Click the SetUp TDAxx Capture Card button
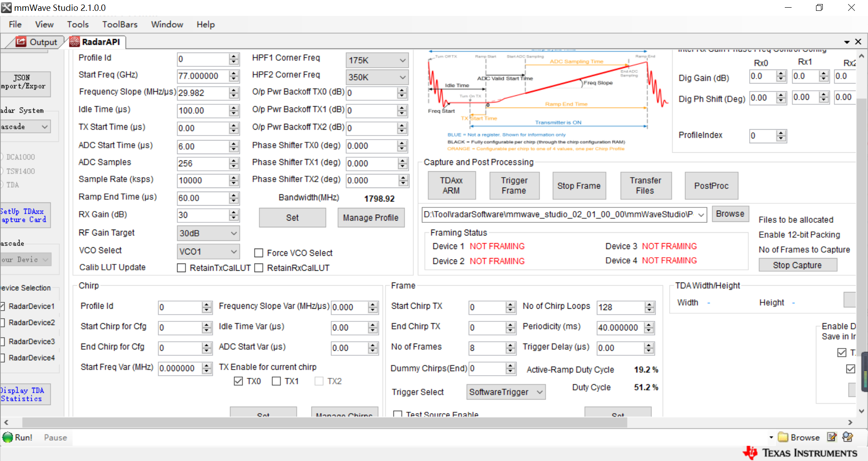868x461 pixels. [x=24, y=216]
